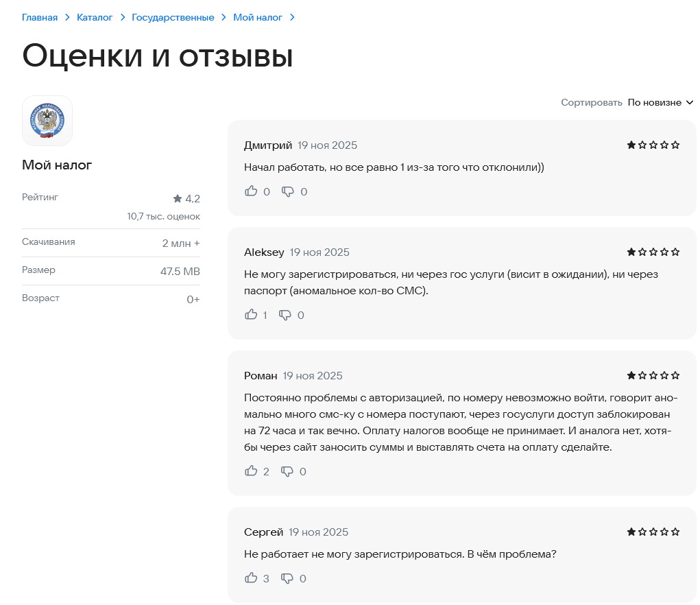Go to Главная in the breadcrumb
Image resolution: width=700 pixels, height=605 pixels.
click(40, 17)
